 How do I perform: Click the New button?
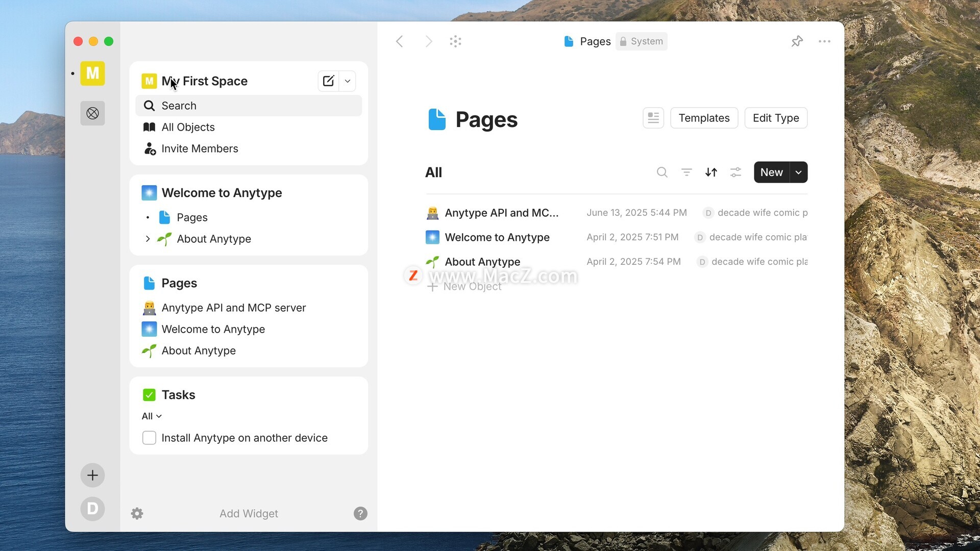[x=772, y=172]
